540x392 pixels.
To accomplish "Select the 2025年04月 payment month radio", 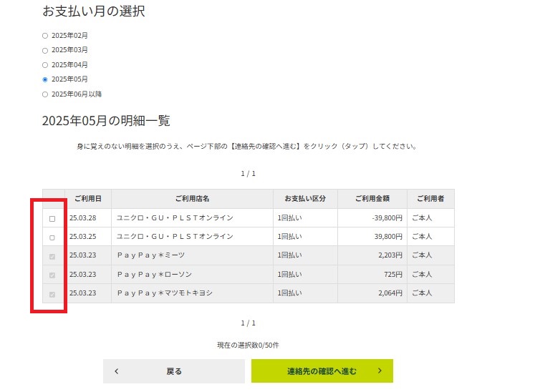I will pos(45,65).
